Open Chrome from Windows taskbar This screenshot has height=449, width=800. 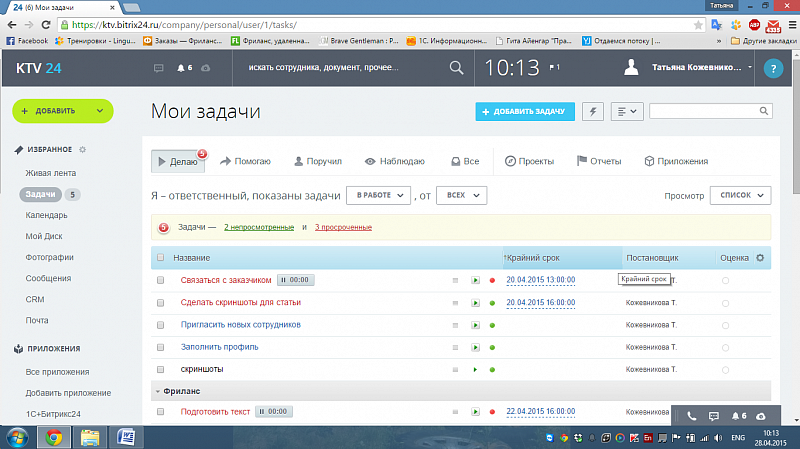pos(53,437)
